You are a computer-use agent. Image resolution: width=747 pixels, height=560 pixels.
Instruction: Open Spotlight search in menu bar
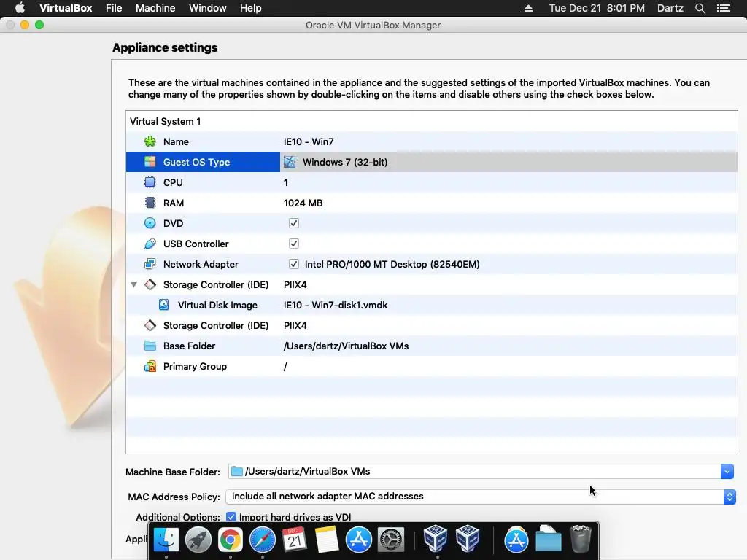pyautogui.click(x=700, y=8)
